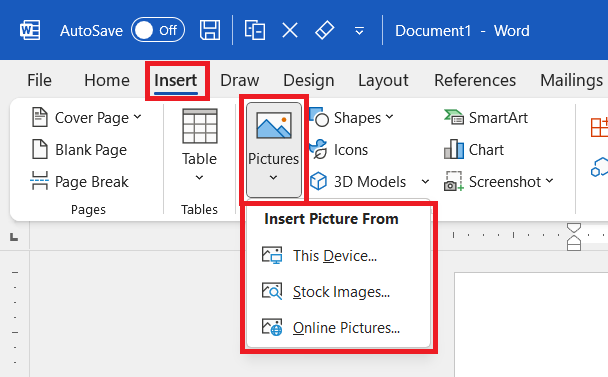The height and width of the screenshot is (377, 608).
Task: Select Stock Images... menu entry
Action: tap(338, 292)
